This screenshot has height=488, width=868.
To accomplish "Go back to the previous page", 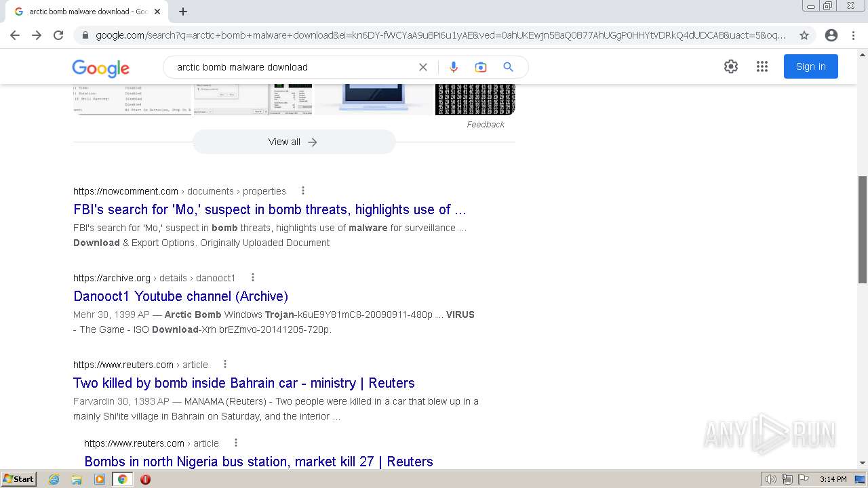I will pyautogui.click(x=15, y=35).
